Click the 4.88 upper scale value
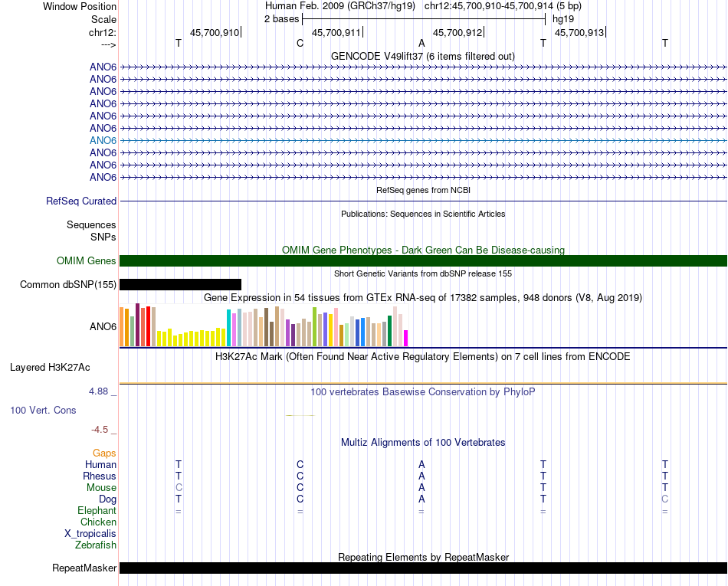728x586 pixels. pos(98,391)
